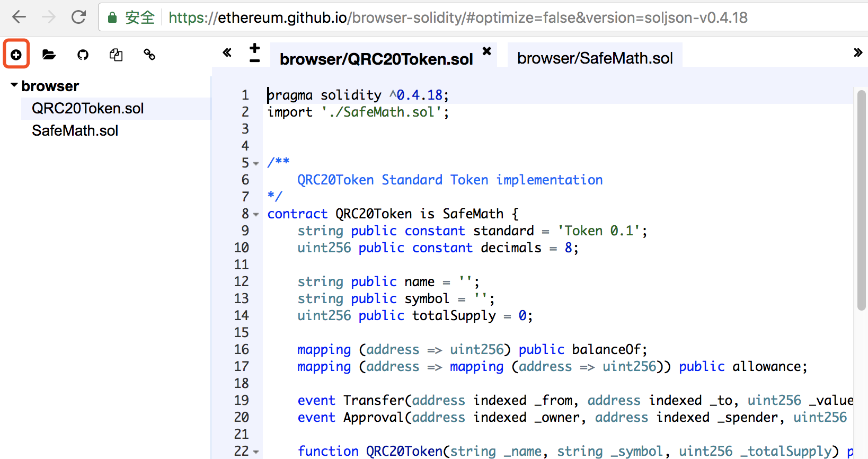Image resolution: width=868 pixels, height=459 pixels.
Task: Click the balanceOf mapping line
Action: pyautogui.click(x=472, y=349)
